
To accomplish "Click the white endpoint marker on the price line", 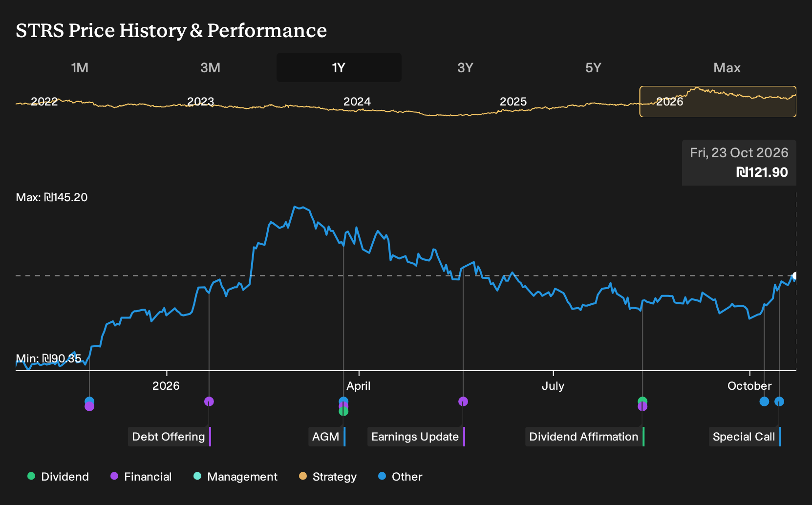I will coord(795,276).
